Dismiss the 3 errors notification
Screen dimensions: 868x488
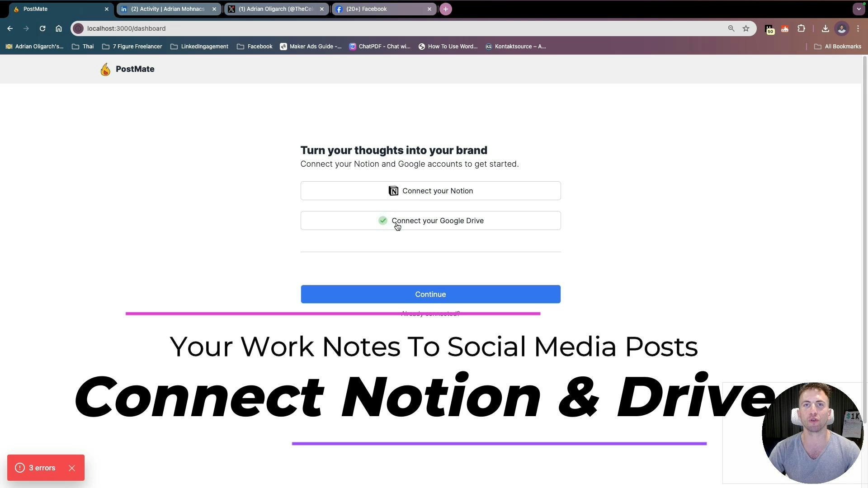[x=72, y=468]
